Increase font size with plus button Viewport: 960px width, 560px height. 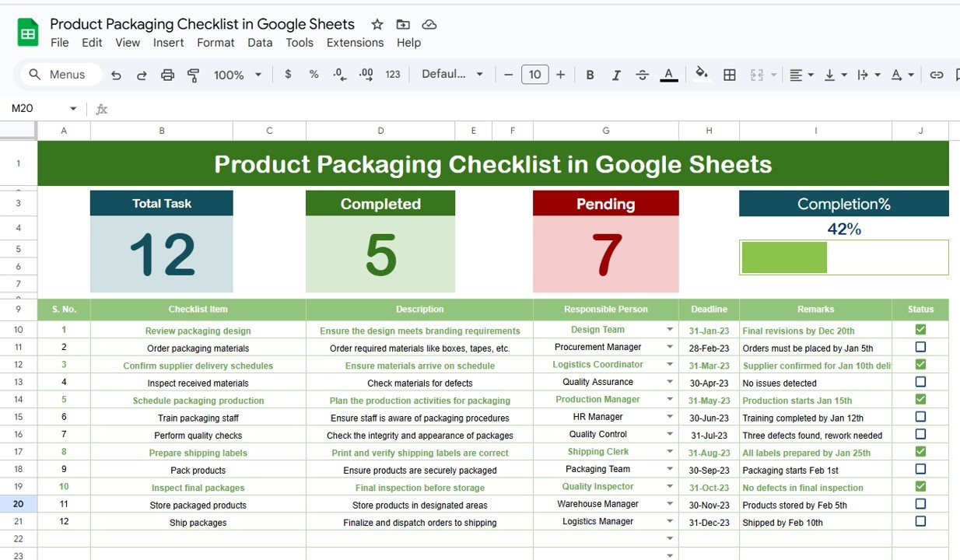(560, 75)
